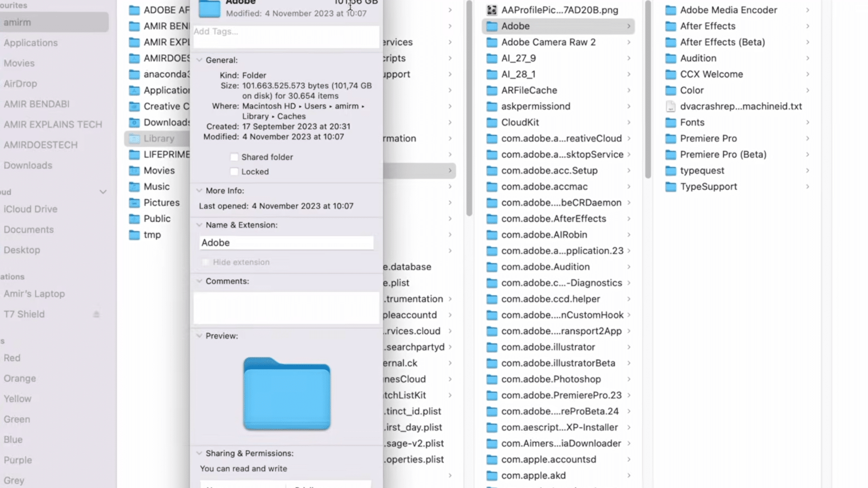Select the Public folder icon

134,219
